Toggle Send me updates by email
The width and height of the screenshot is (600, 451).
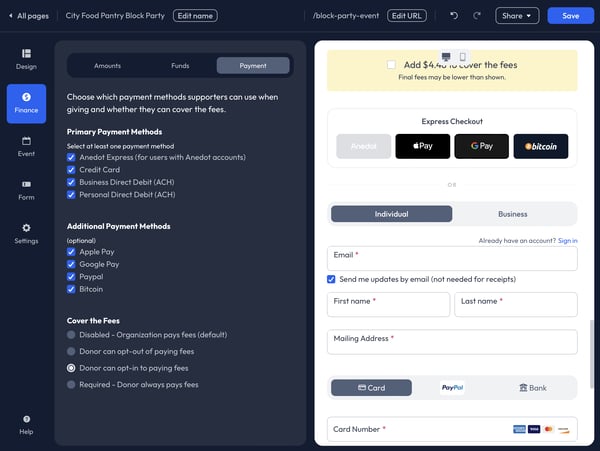331,279
